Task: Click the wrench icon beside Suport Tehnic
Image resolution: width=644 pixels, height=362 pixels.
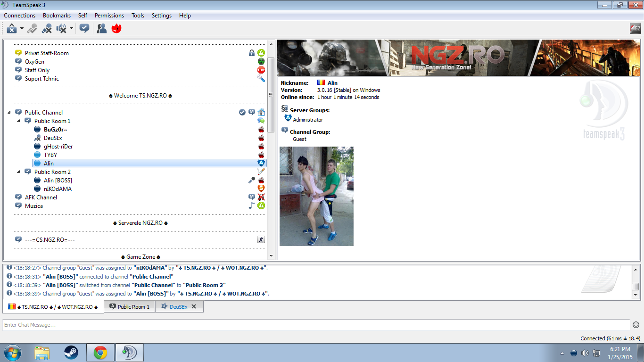Action: point(261,79)
